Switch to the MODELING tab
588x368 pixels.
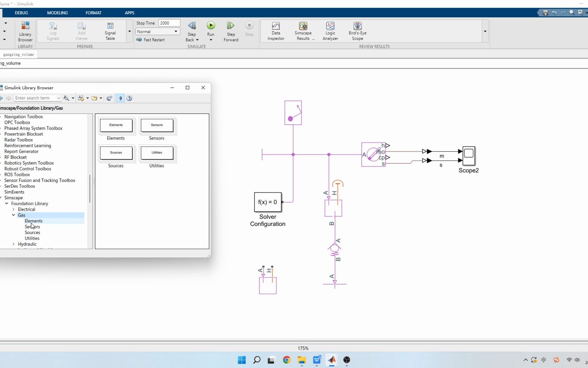click(58, 13)
